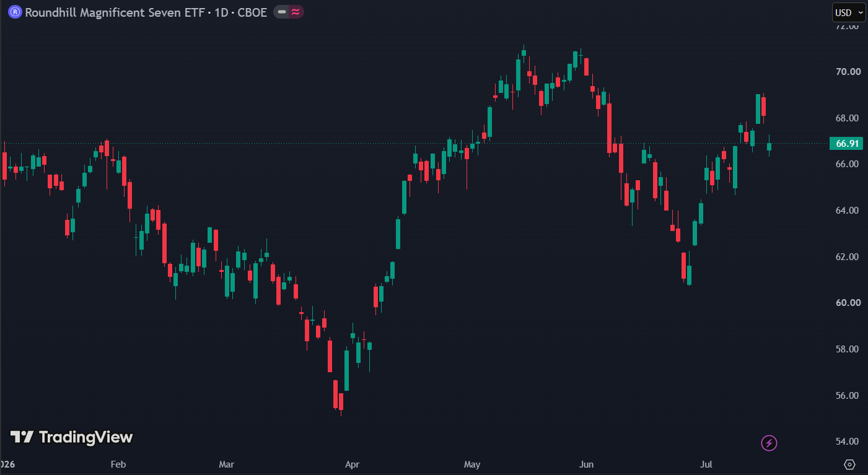Screen dimensions: 868x475
Task: Click the 70.00 price axis label
Action: pos(848,72)
